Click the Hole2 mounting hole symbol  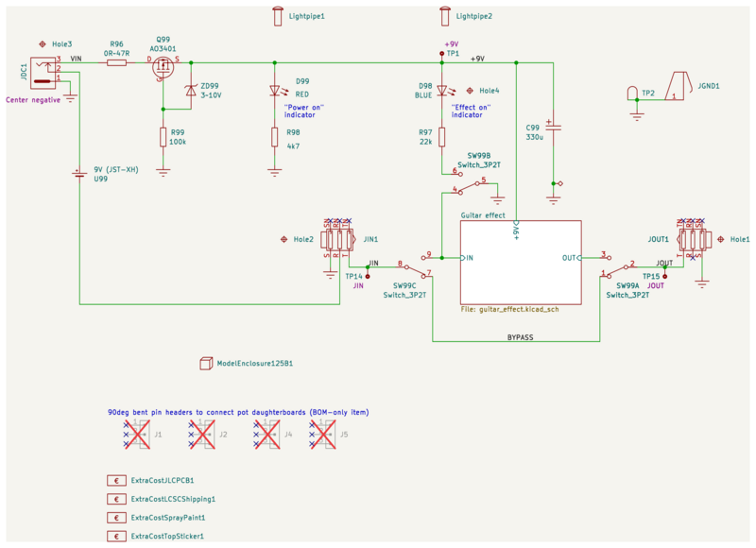click(284, 240)
